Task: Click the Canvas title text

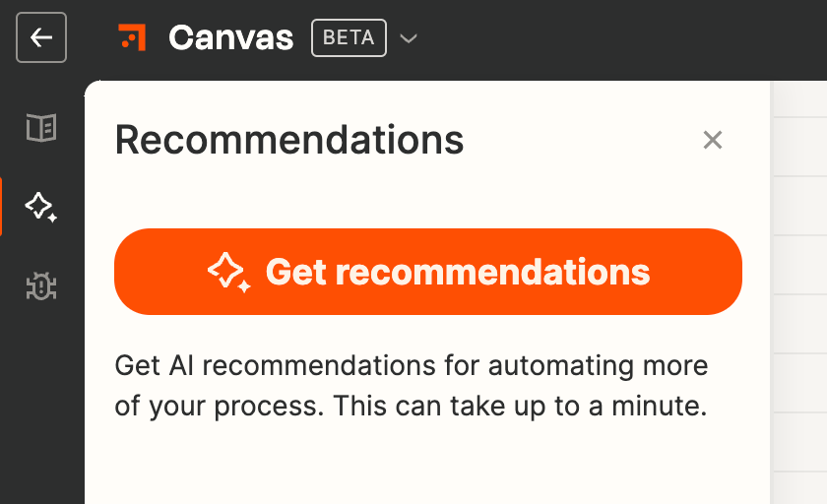Action: tap(230, 38)
